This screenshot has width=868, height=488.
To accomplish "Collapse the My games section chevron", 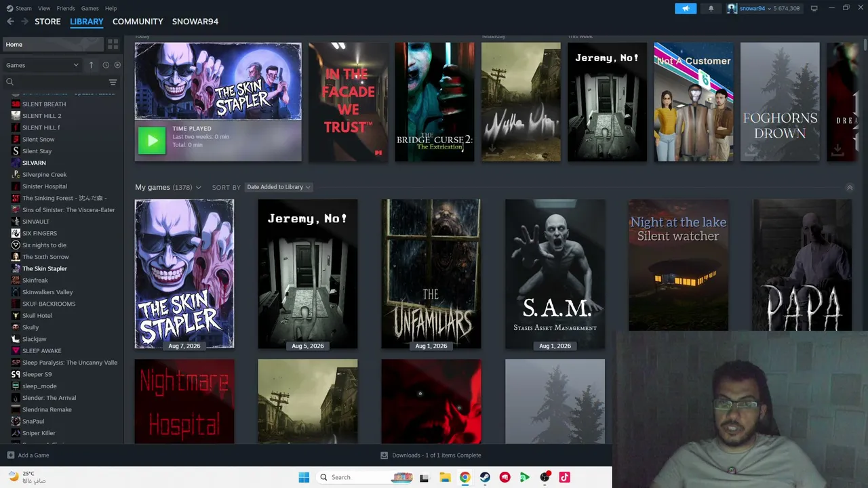I will 850,188.
